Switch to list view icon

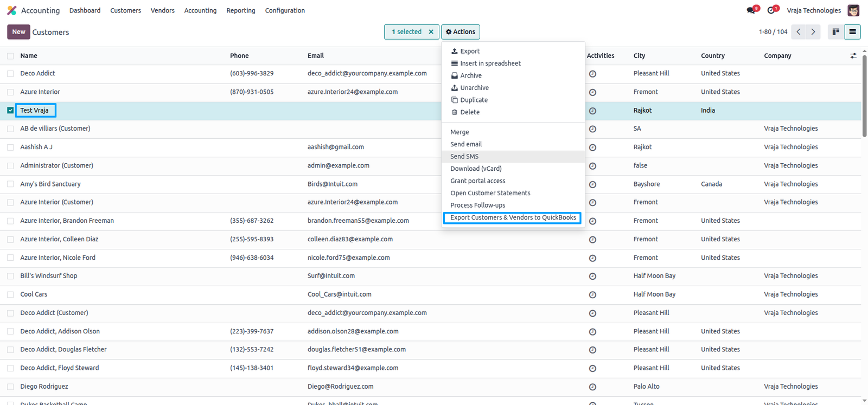[852, 32]
